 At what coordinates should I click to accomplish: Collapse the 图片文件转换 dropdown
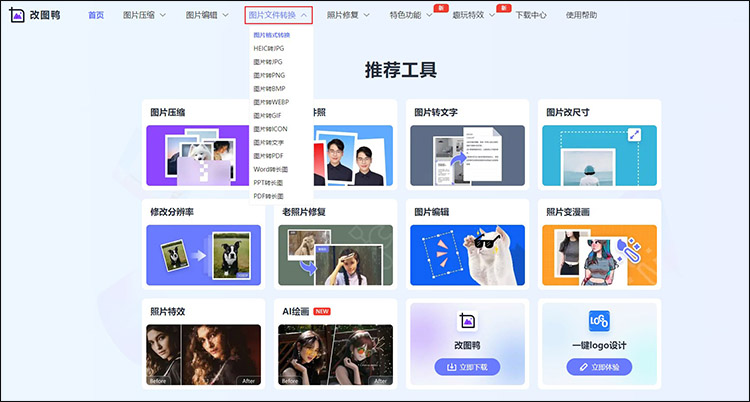(279, 15)
